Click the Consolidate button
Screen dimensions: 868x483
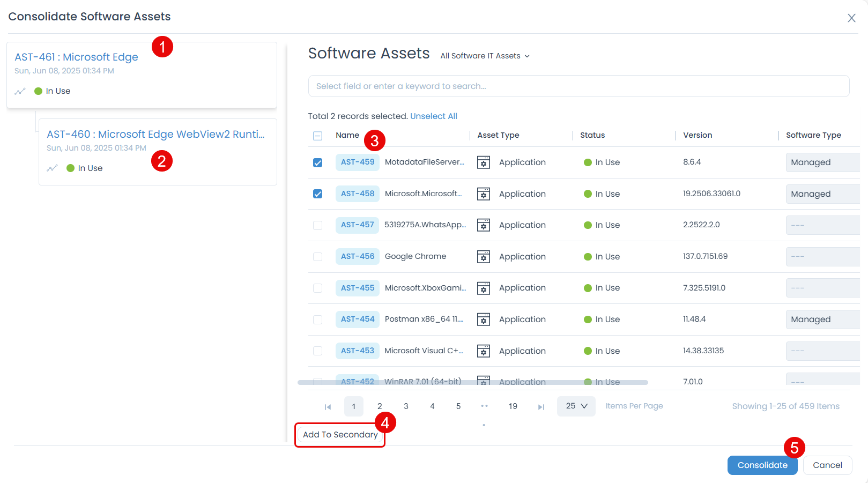(x=762, y=465)
